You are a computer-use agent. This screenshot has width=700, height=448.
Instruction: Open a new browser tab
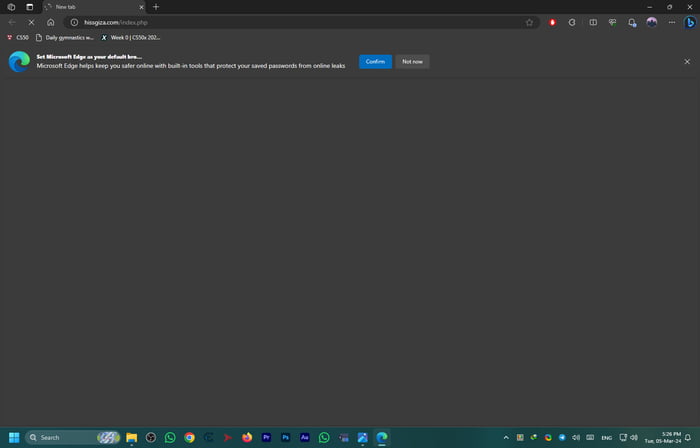pyautogui.click(x=155, y=7)
